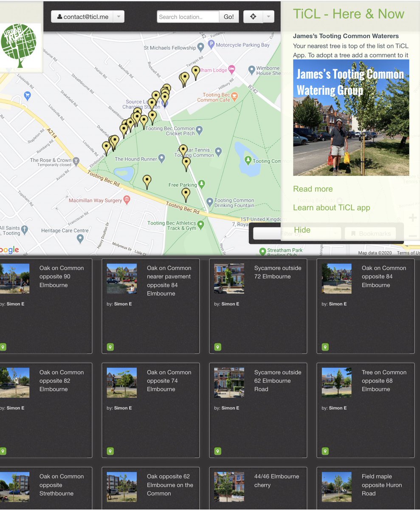Click the location badge on Oak opposite 82 Elmbourne card
Screen dimensions: 420x510
pos(3,451)
